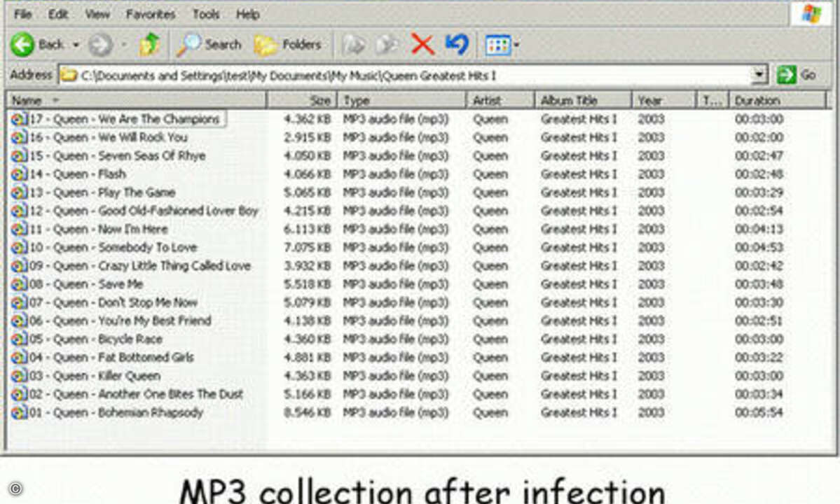Screen dimensions: 840x504
Task: Click '07 - Queen - Don't Stop Me Now' filename
Action: (113, 302)
